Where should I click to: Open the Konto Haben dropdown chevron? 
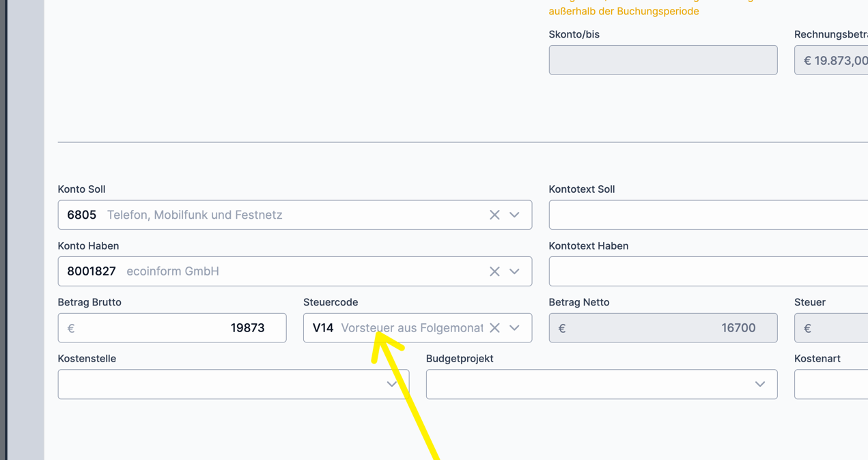514,271
